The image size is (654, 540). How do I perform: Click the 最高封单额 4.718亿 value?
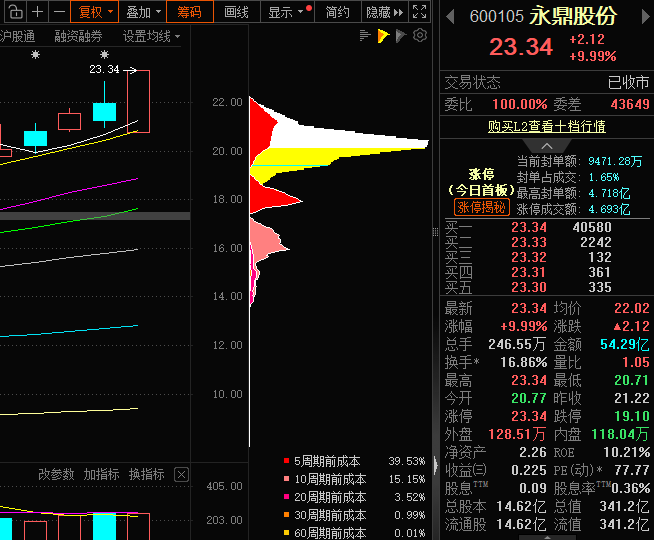tap(609, 193)
